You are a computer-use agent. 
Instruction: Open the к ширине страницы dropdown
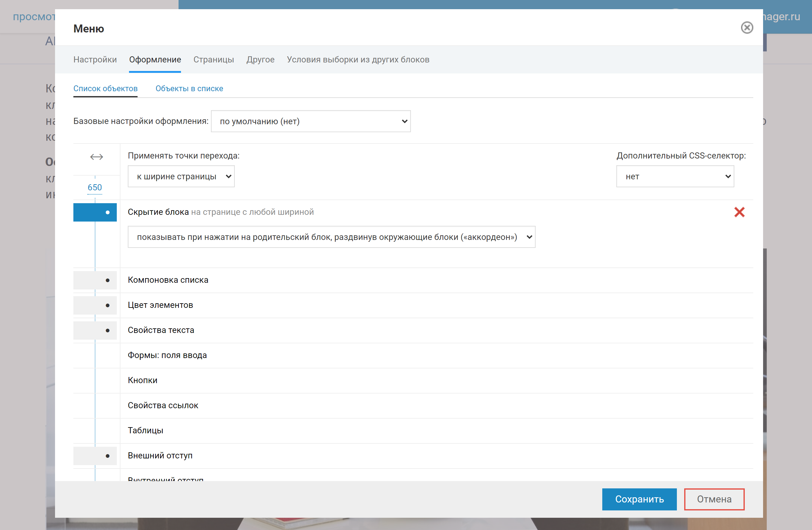point(181,177)
